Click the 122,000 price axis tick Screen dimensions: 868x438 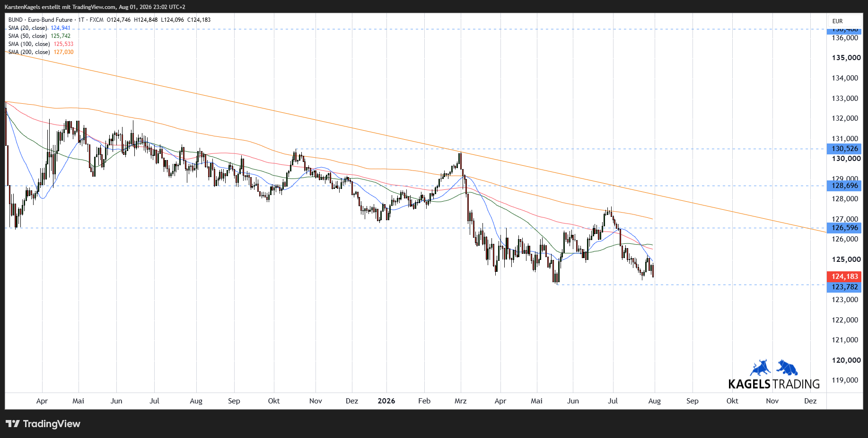tap(845, 320)
